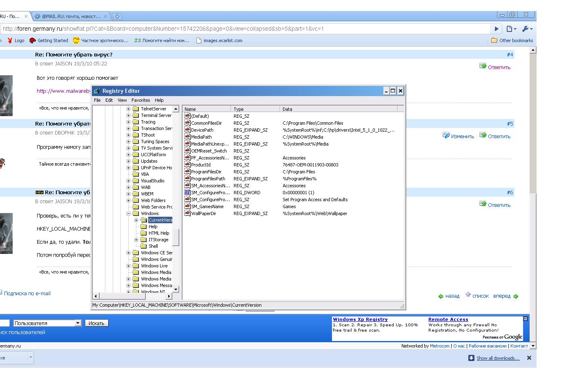Click the new tab plus icon
This screenshot has height=368, width=588.
click(x=117, y=16)
